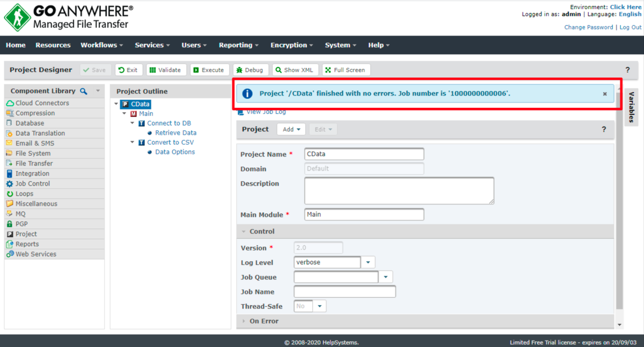This screenshot has height=347, width=644.
Task: Switch designer to Full Screen
Action: coord(346,70)
